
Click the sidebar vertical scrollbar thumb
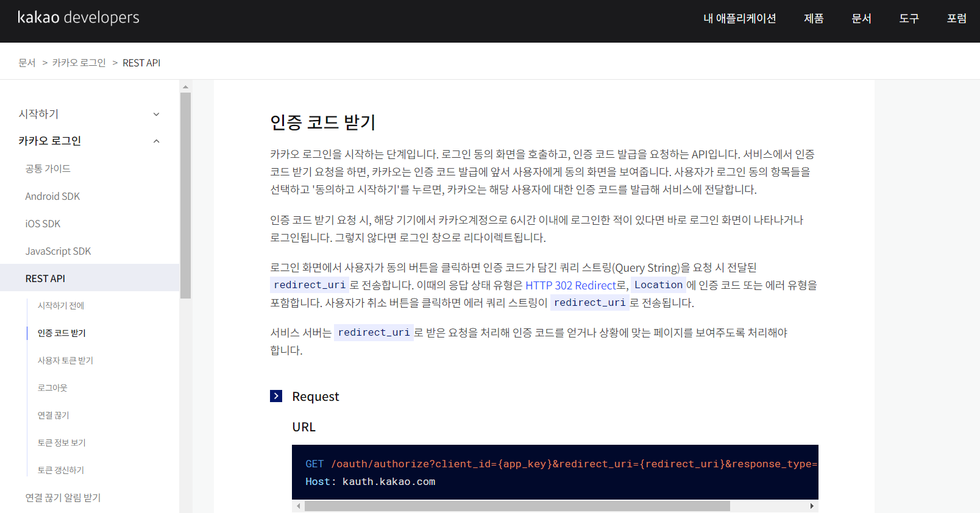click(185, 196)
